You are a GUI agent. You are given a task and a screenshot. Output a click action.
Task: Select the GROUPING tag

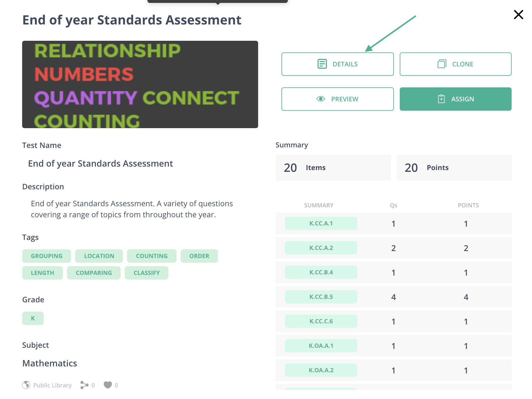47,256
